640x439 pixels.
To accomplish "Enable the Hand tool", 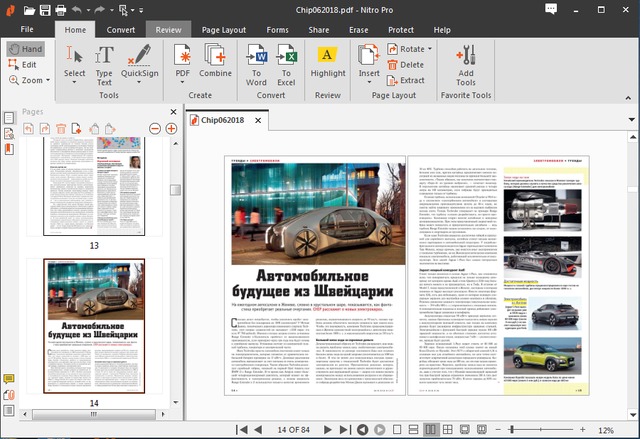I will [x=24, y=48].
